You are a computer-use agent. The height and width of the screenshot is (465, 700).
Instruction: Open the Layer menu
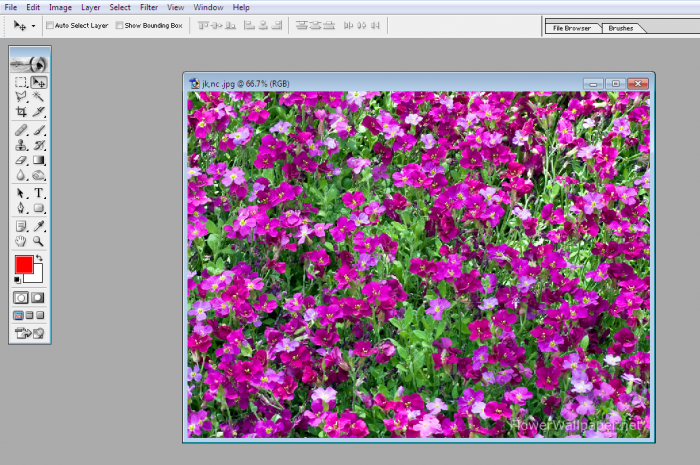tap(90, 7)
